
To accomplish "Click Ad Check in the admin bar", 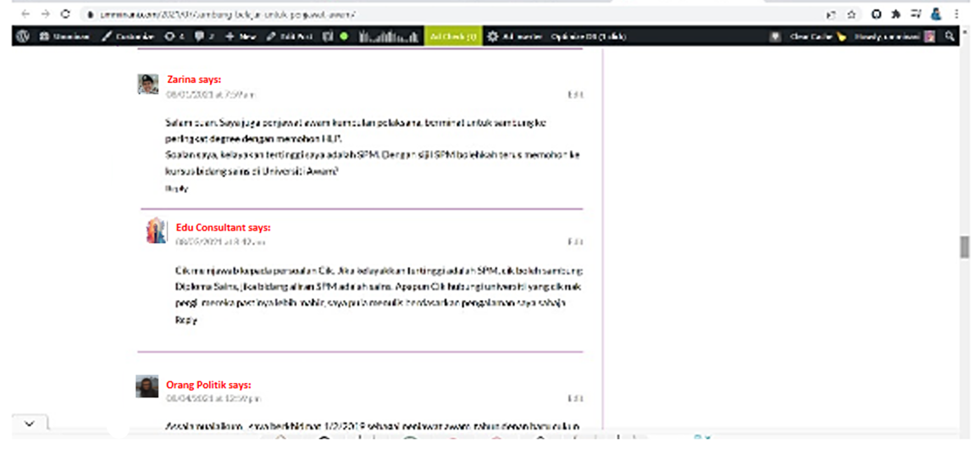I will point(453,36).
